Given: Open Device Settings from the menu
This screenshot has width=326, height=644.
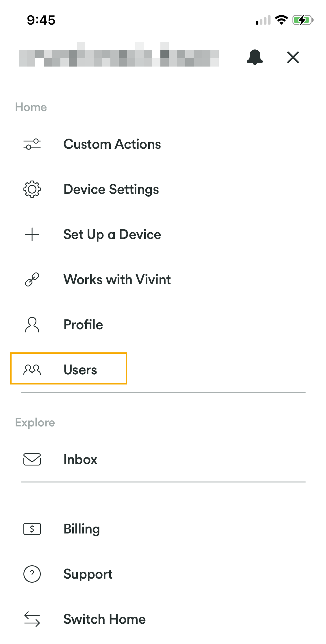Looking at the screenshot, I should click(111, 189).
